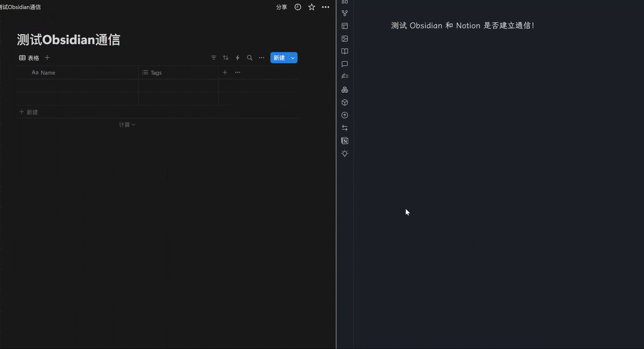Click the 分享 share button
Screen dimensions: 644x349
[x=281, y=7]
